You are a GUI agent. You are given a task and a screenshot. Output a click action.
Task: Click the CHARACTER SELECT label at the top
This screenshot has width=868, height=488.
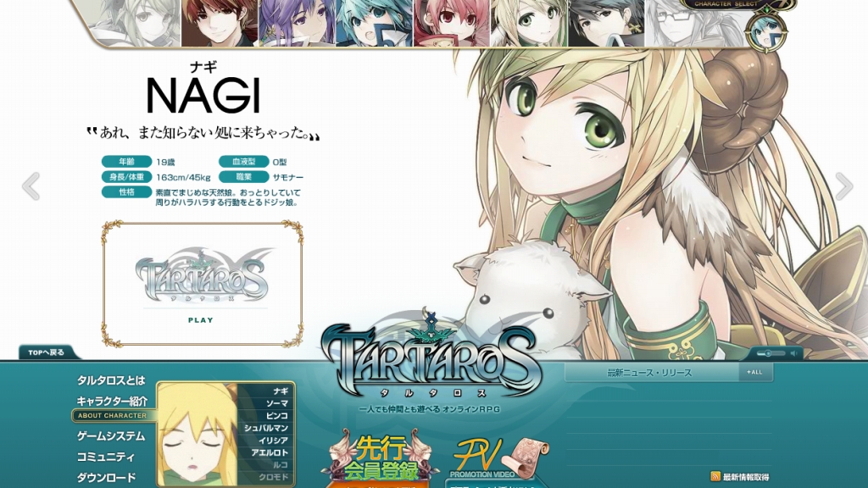click(726, 4)
